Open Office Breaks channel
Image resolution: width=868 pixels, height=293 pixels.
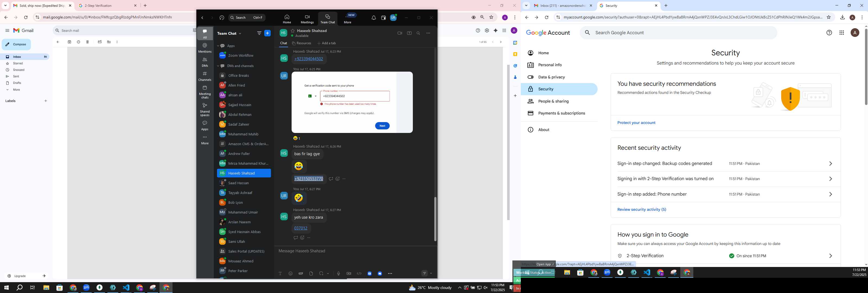coord(244,75)
